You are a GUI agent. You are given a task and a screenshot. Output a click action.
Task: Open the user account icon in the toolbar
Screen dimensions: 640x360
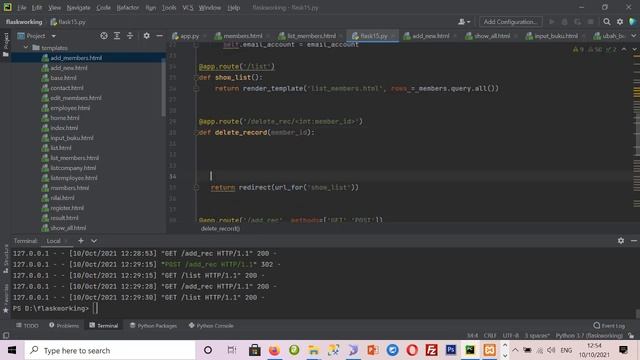pyautogui.click(x=464, y=22)
